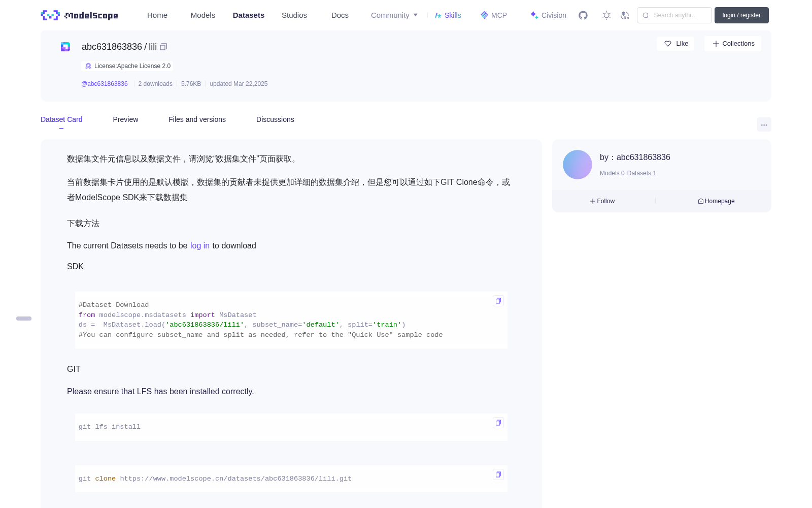Go to Home in the navigation
Image resolution: width=812 pixels, height=508 pixels.
click(157, 15)
